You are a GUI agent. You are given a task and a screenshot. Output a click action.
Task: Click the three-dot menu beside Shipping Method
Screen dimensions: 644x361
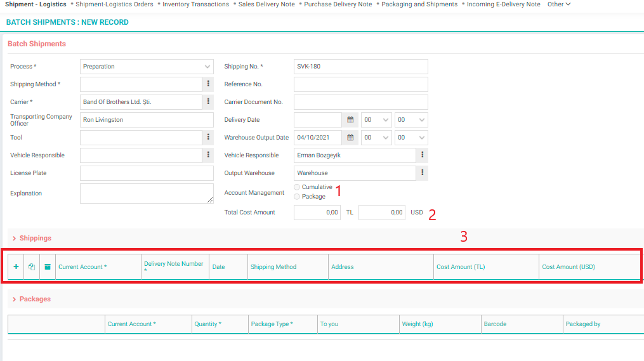(208, 84)
